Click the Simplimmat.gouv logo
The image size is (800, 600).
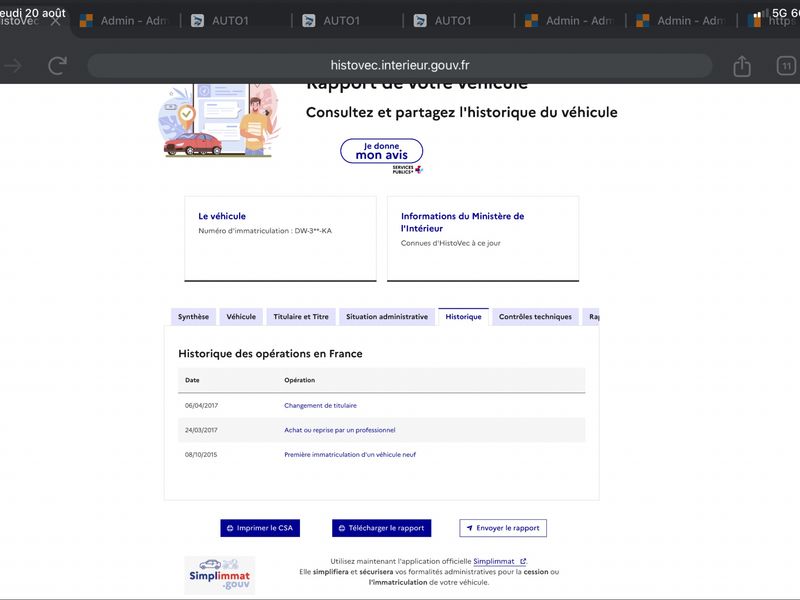pyautogui.click(x=219, y=576)
